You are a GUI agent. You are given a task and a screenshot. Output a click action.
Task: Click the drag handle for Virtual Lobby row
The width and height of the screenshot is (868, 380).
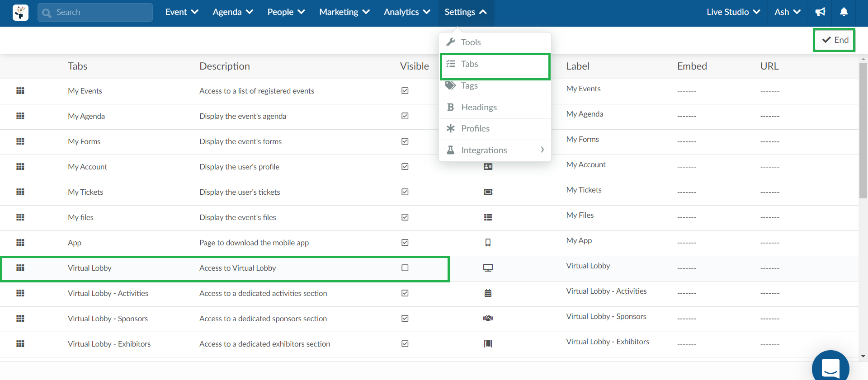pos(20,268)
